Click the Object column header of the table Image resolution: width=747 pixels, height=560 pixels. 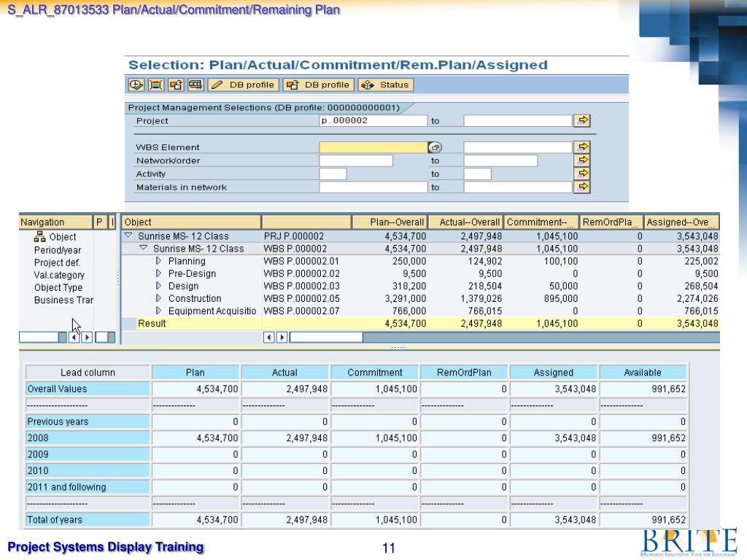(192, 222)
